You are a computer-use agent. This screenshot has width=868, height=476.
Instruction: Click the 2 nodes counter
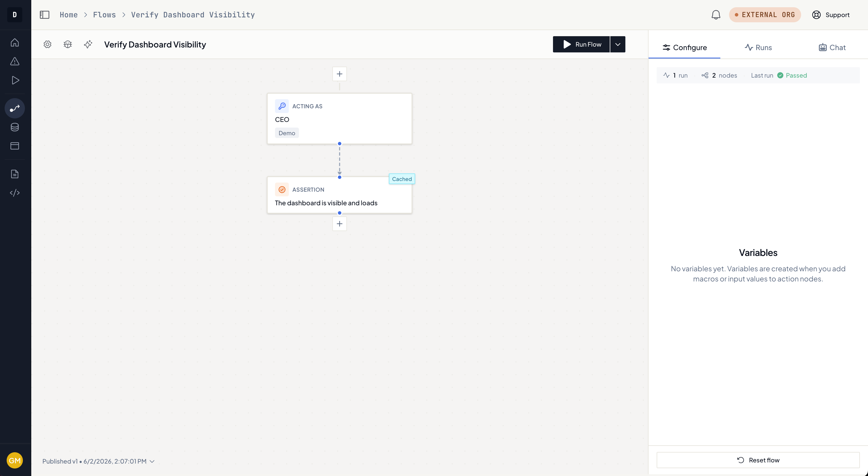click(719, 75)
